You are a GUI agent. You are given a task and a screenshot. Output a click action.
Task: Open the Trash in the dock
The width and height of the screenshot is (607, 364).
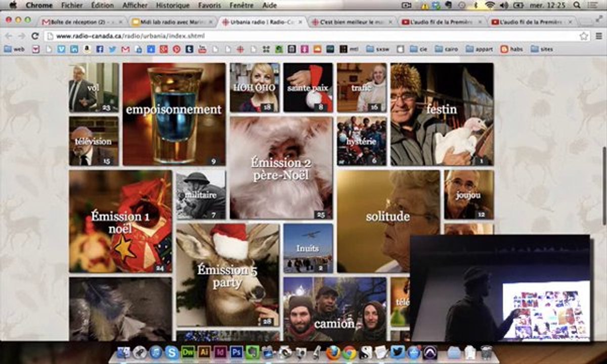tap(487, 352)
